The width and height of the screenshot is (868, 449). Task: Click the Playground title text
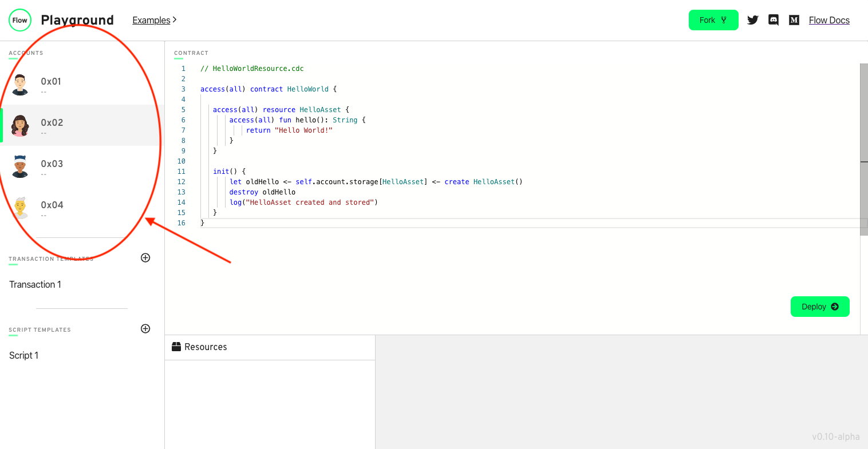tap(77, 20)
